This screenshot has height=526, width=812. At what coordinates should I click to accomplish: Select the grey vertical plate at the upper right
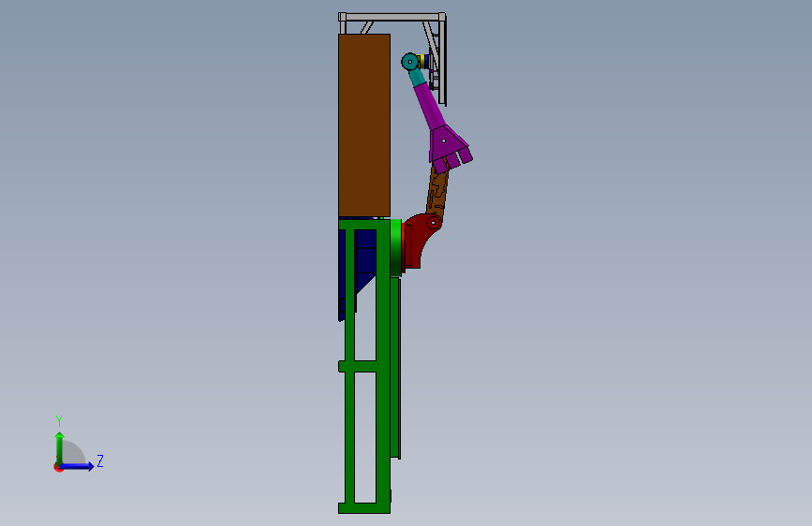pos(442,62)
